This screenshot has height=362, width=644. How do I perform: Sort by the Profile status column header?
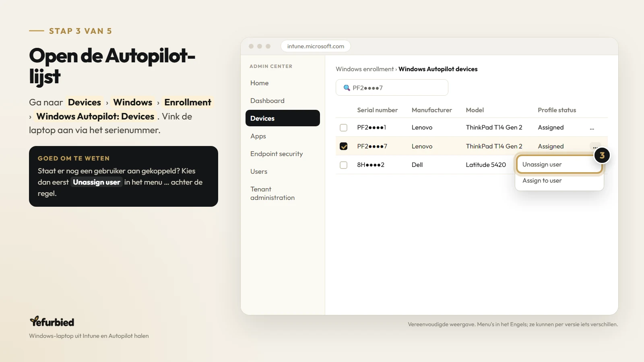click(x=557, y=110)
